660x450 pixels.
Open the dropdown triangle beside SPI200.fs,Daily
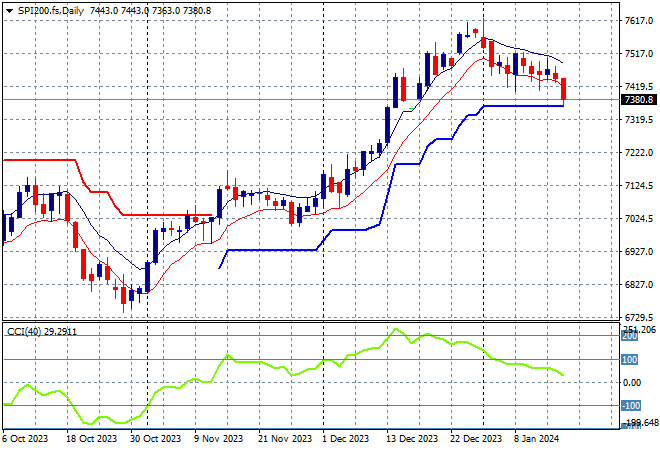[x=9, y=8]
